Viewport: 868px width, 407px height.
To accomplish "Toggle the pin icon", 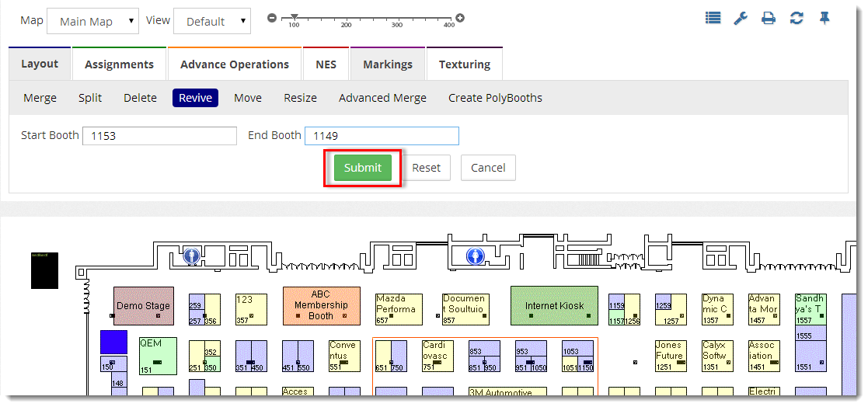I will pyautogui.click(x=824, y=18).
